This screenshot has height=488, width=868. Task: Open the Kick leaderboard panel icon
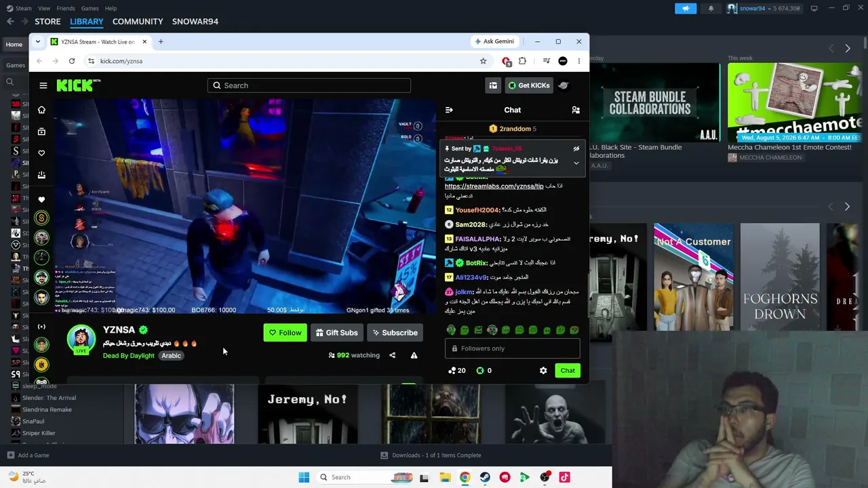pyautogui.click(x=493, y=85)
